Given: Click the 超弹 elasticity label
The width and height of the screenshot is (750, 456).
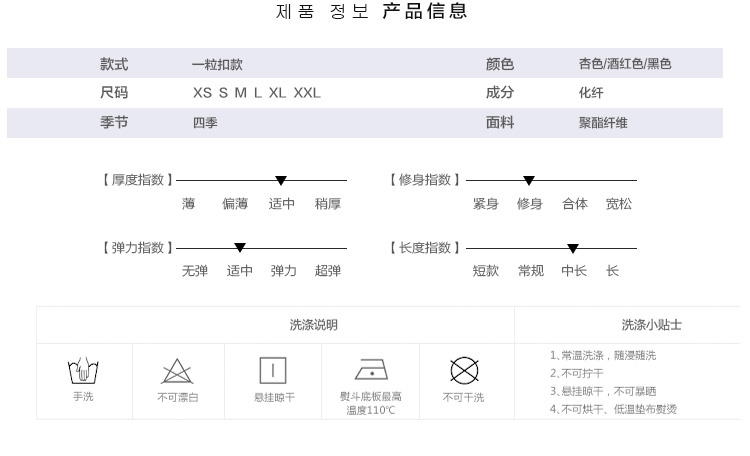Looking at the screenshot, I should pos(328,271).
